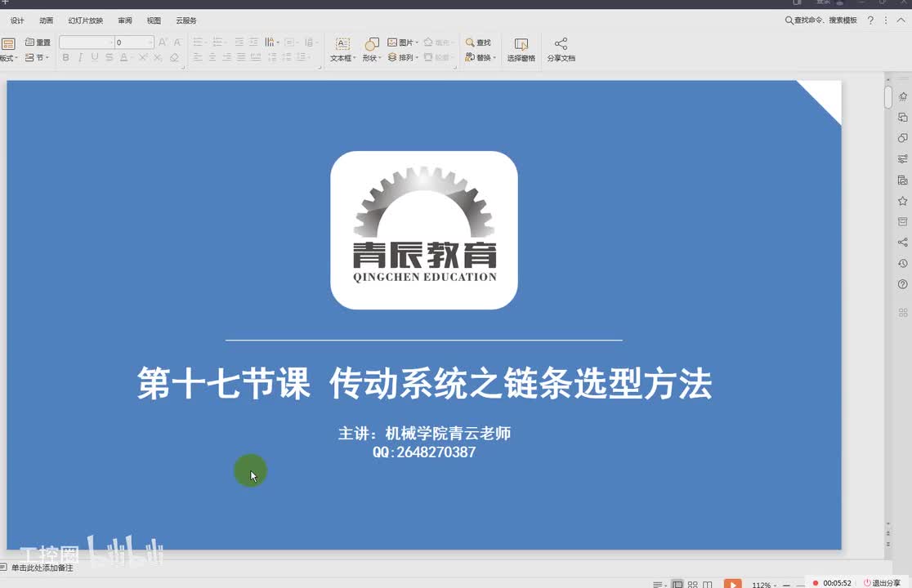Toggle subscript formatting
This screenshot has width=912, height=588.
click(158, 57)
